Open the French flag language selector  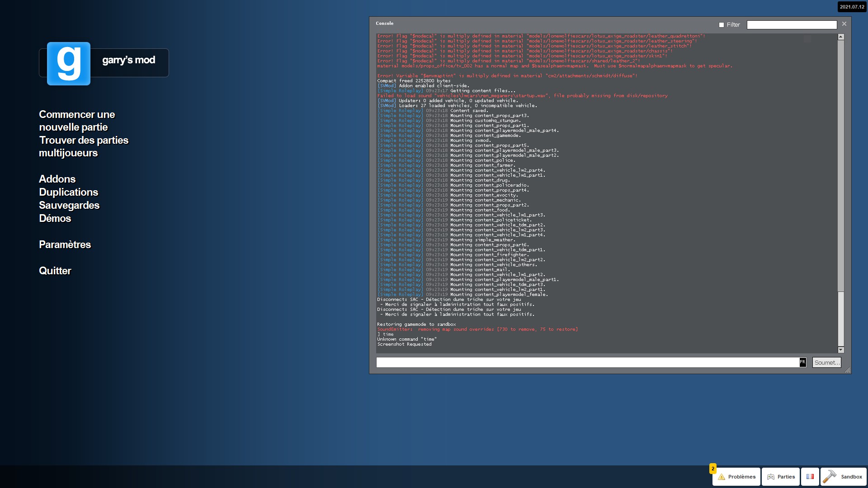[810, 477]
